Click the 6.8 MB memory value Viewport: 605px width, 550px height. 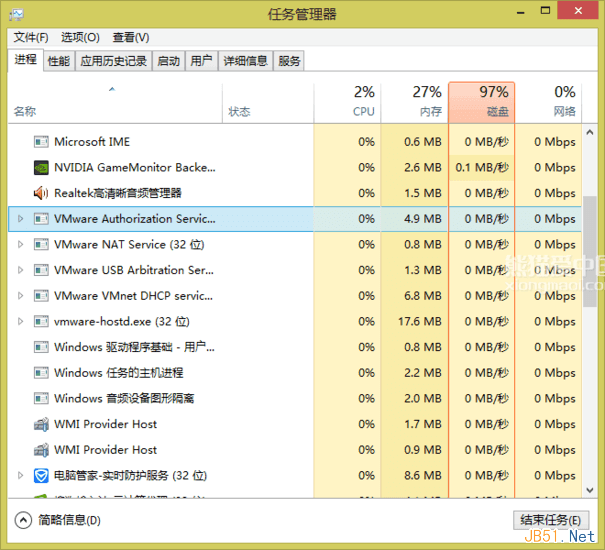(x=423, y=296)
